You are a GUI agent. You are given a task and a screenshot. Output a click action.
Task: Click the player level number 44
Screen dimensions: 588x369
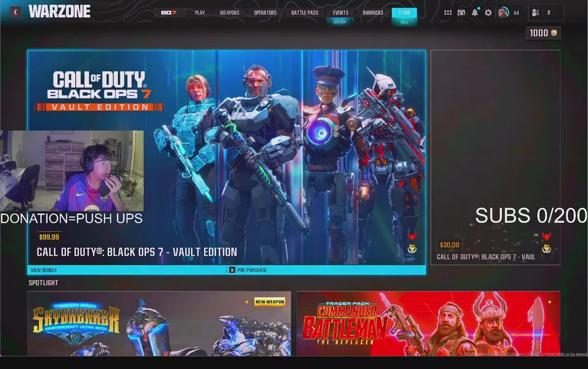(x=516, y=13)
